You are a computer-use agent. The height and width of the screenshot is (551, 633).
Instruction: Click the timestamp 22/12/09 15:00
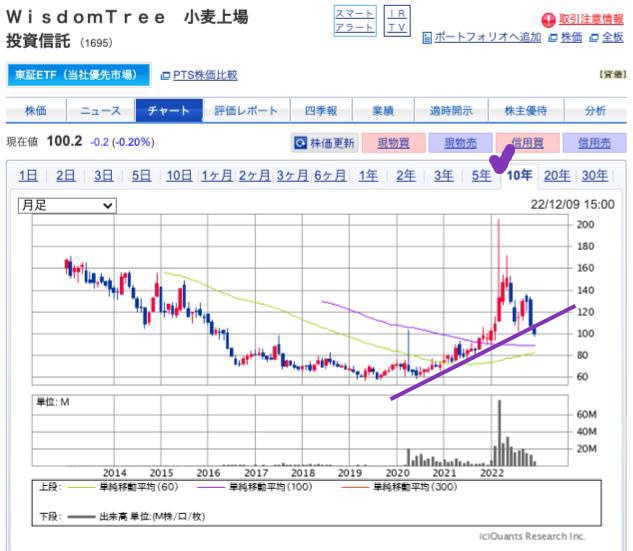coord(572,205)
